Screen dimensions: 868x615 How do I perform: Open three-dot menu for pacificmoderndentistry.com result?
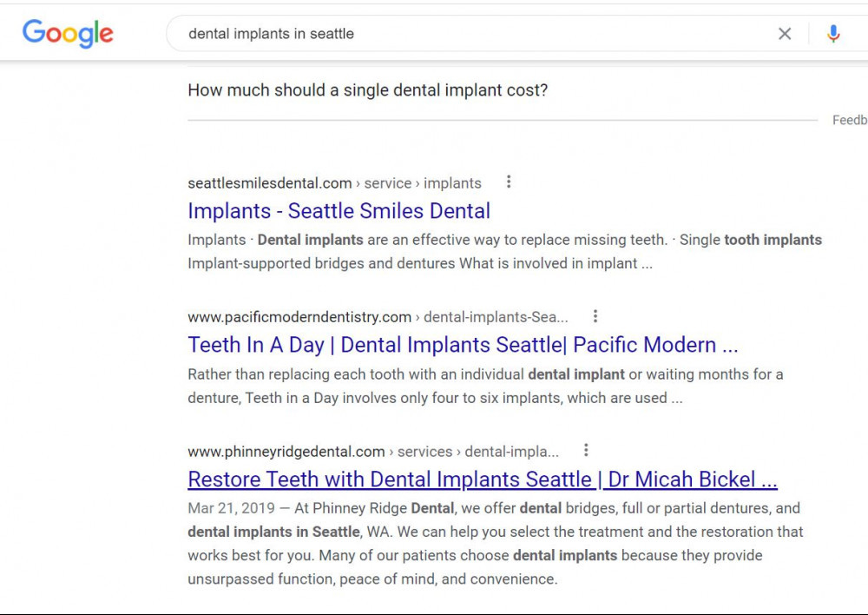pyautogui.click(x=595, y=316)
